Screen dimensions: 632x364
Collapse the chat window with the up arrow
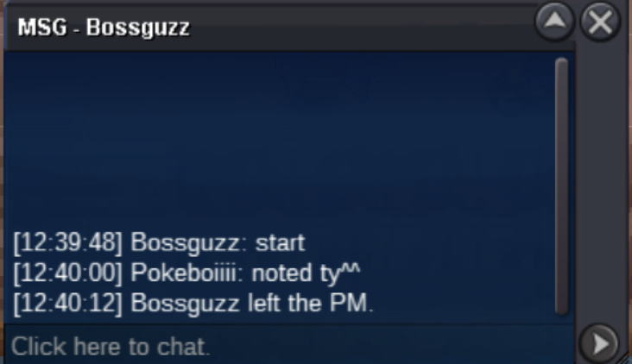click(x=554, y=22)
